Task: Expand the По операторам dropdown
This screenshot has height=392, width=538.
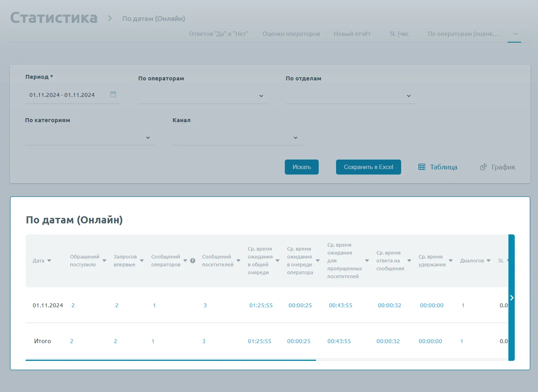Action: click(x=261, y=96)
